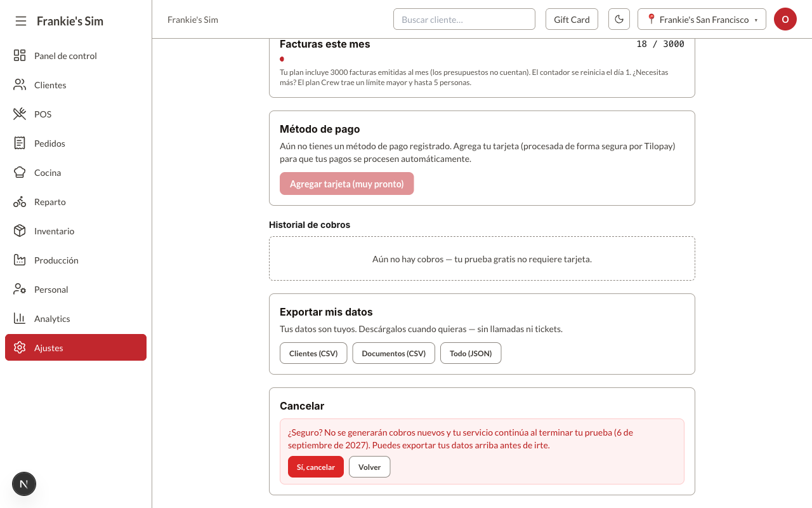Click the Clientes people icon

pos(20,84)
